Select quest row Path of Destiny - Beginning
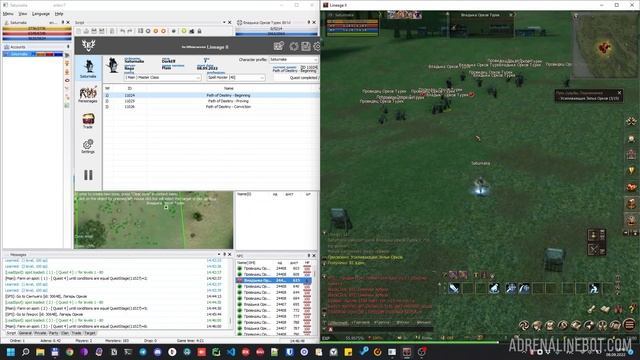This screenshot has height=360, width=640. (211, 95)
